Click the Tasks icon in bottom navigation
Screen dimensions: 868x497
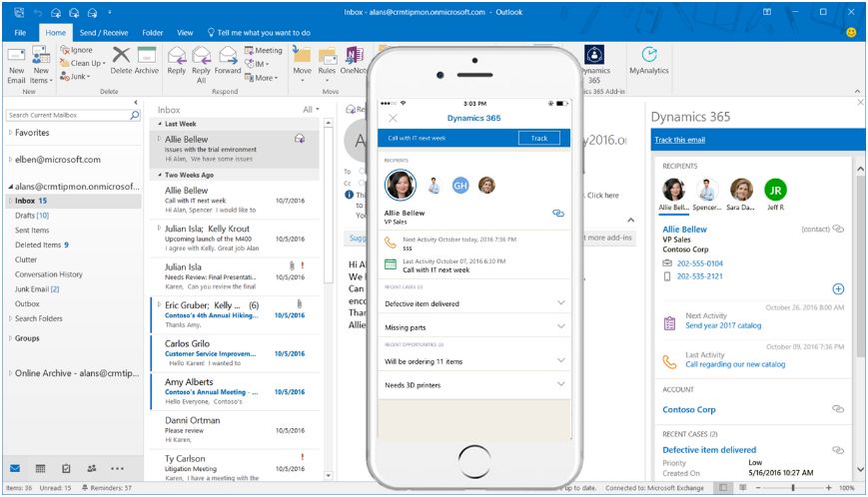coord(66,468)
